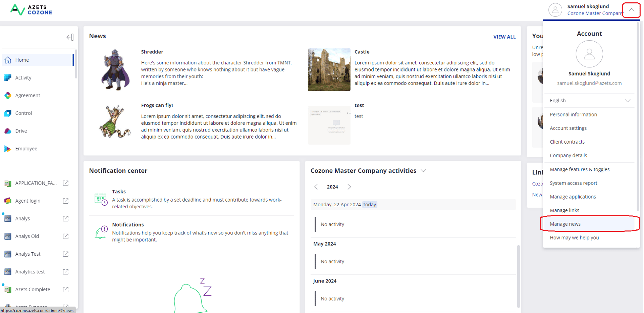
Task: Click the activities list vertical scrollbar
Action: [x=519, y=276]
